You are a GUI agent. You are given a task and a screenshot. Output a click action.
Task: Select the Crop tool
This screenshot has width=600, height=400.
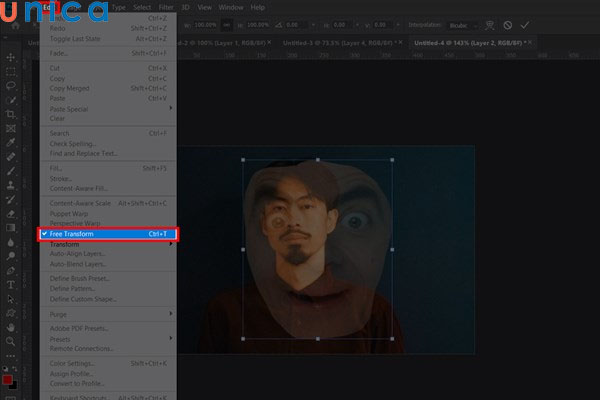[x=11, y=114]
